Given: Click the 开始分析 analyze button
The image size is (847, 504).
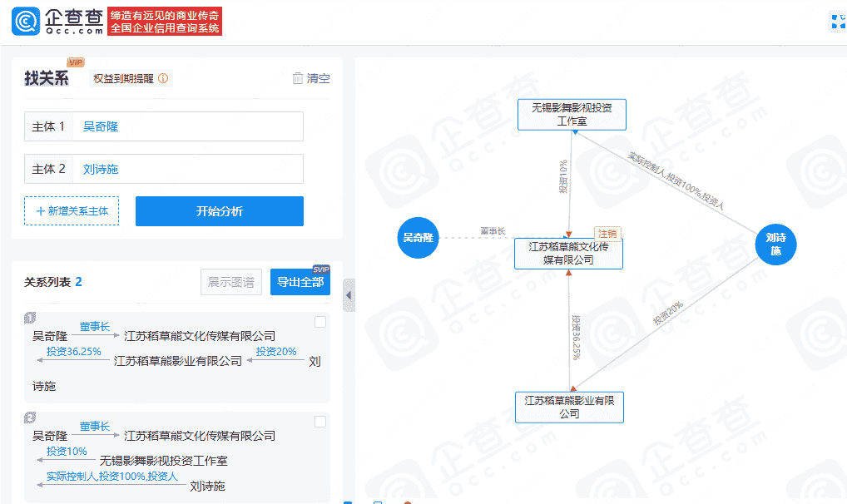Looking at the screenshot, I should click(x=219, y=210).
